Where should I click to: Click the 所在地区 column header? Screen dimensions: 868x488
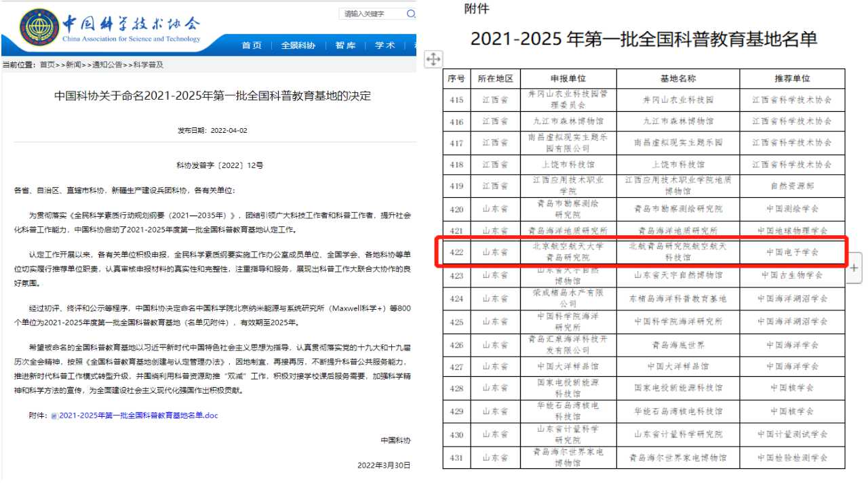point(496,79)
